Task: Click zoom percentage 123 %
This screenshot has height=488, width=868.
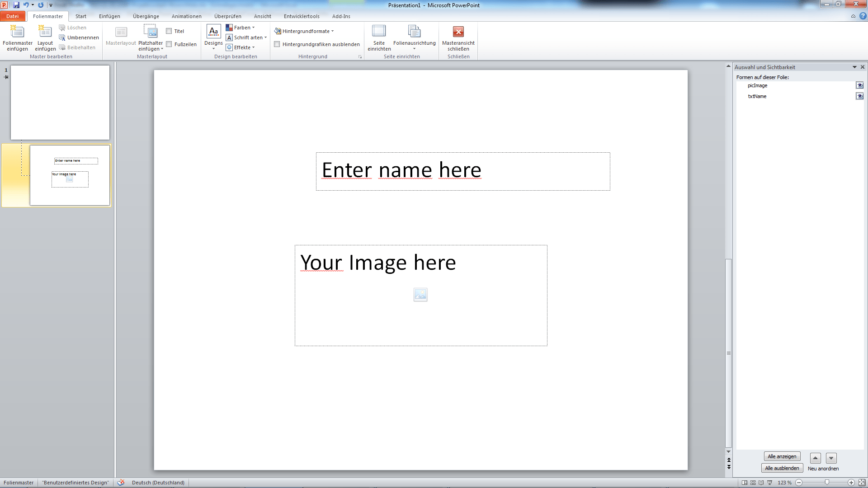Action: click(784, 483)
